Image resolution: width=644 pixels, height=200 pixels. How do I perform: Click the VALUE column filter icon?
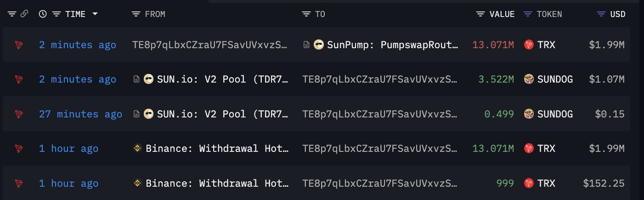[480, 14]
